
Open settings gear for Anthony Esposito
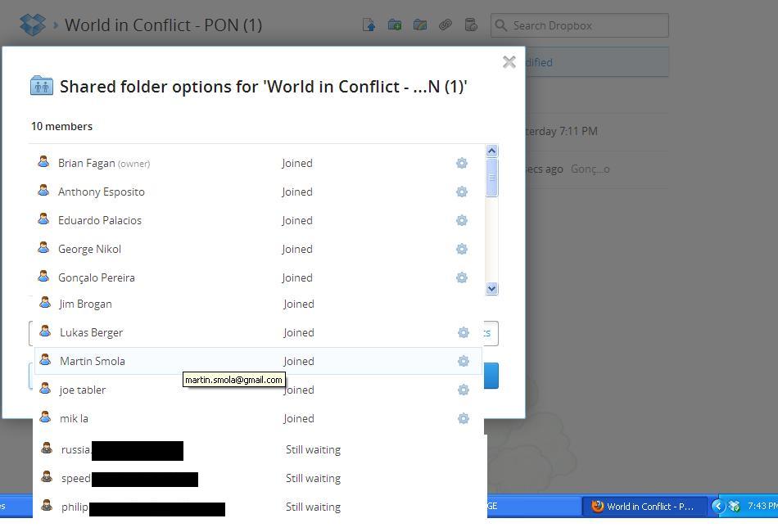pos(462,192)
